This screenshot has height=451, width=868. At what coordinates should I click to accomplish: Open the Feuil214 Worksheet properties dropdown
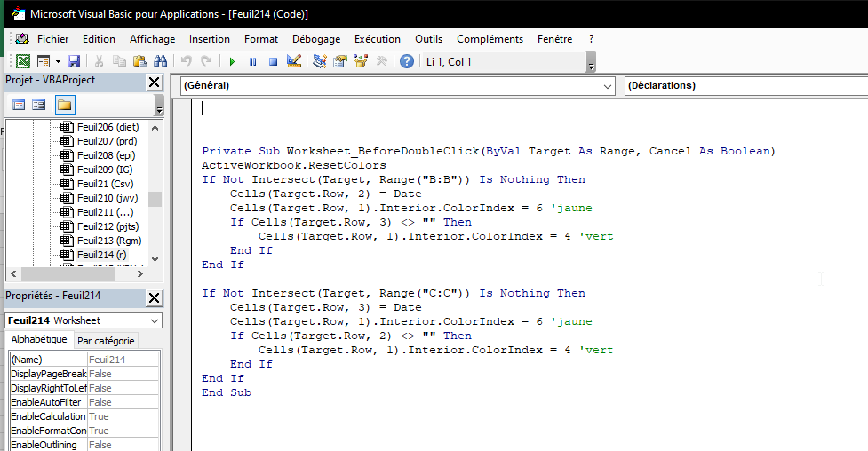tap(155, 320)
